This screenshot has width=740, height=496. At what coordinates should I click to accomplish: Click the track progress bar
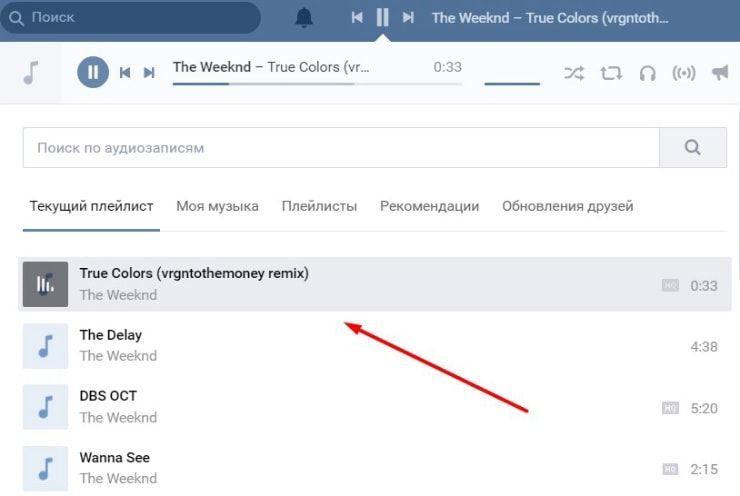(x=317, y=84)
